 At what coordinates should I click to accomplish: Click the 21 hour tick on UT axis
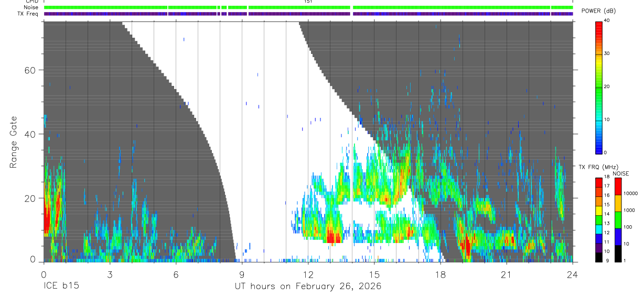[x=507, y=274]
